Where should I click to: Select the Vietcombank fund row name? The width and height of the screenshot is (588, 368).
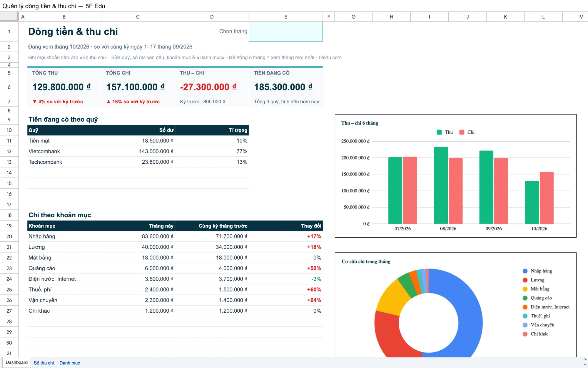44,151
